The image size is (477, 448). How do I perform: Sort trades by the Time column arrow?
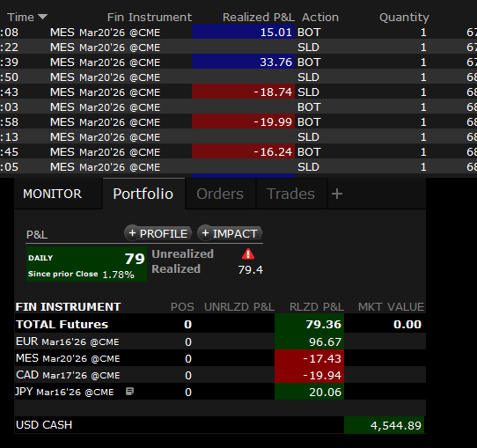coord(43,17)
